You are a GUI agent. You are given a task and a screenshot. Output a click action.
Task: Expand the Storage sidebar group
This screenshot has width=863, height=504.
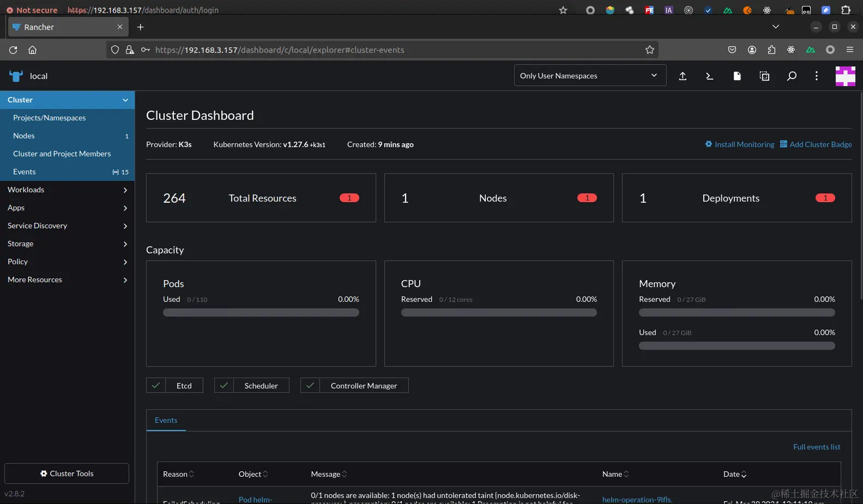(125, 244)
